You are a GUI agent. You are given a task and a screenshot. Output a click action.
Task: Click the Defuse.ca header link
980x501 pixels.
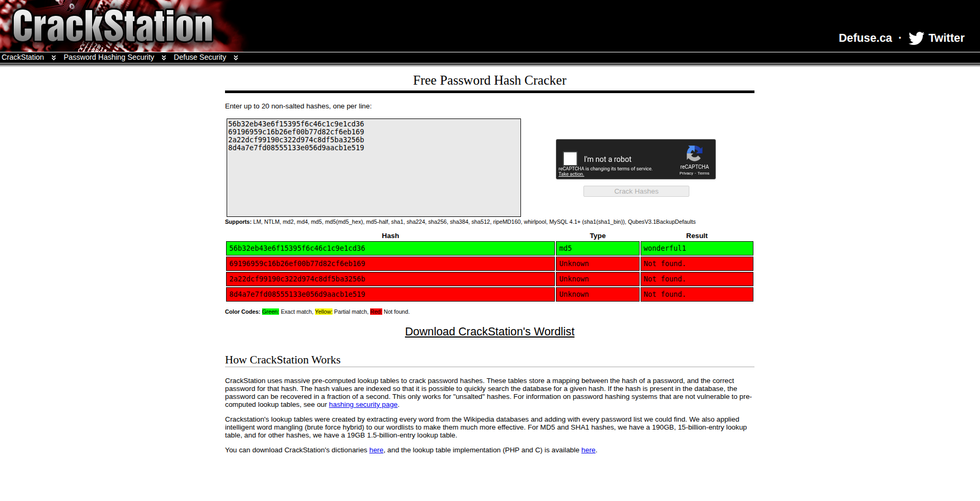click(x=865, y=38)
